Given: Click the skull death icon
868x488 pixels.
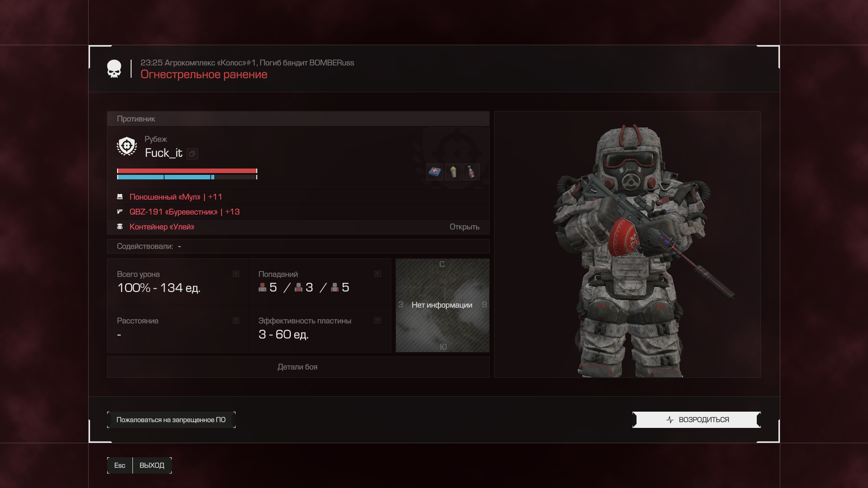Looking at the screenshot, I should [x=114, y=69].
